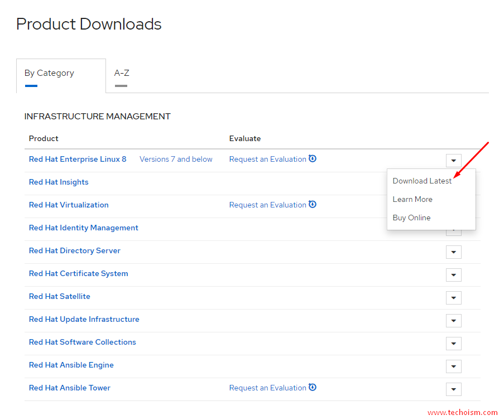The width and height of the screenshot is (504, 420).
Task: Open the Red Hat Identity Management link
Action: (84, 228)
